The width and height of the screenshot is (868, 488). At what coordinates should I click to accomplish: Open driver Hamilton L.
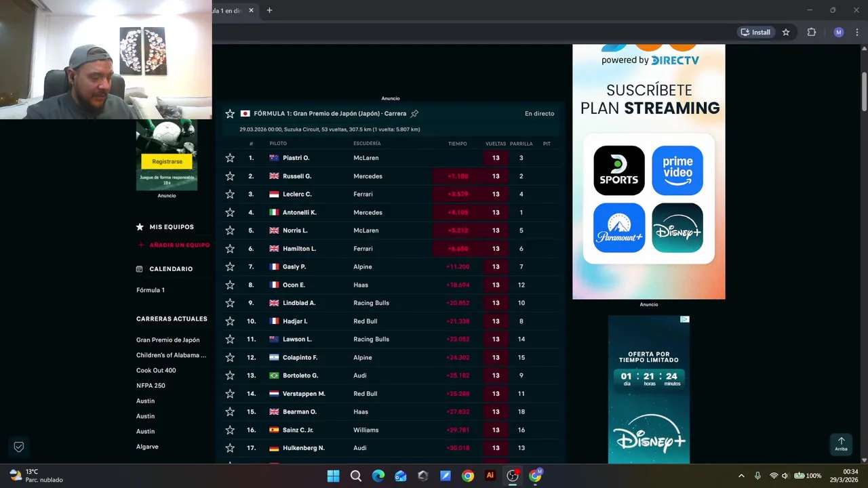299,249
